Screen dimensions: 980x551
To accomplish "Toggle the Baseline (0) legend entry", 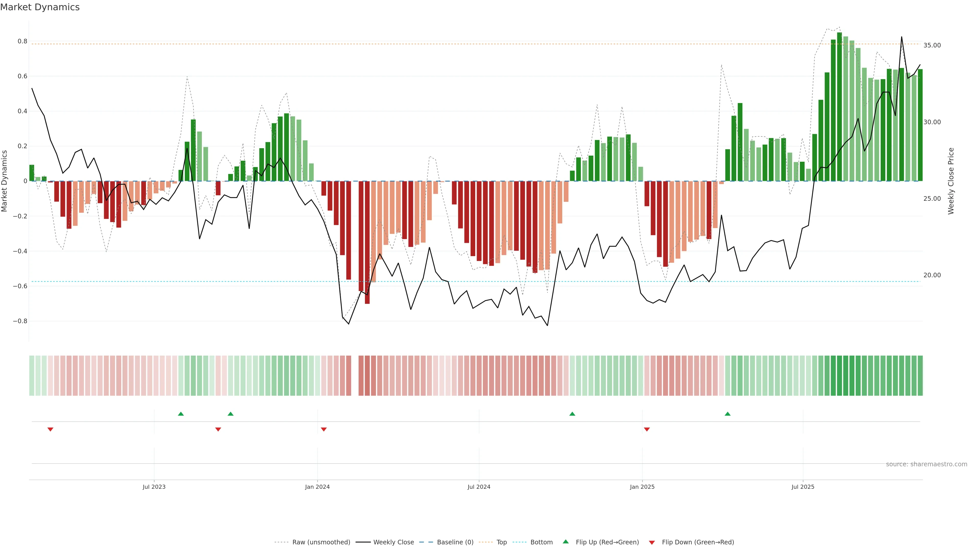I will coord(455,542).
